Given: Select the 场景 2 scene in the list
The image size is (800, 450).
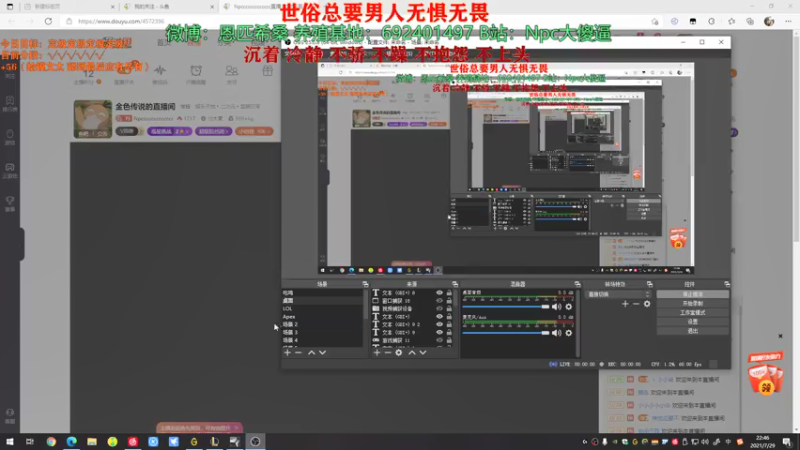Looking at the screenshot, I should click(322, 324).
